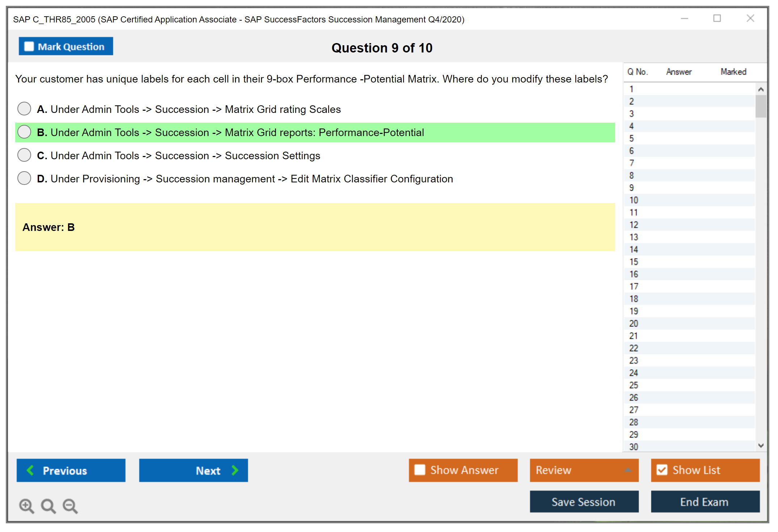Click the zoom out magnifier icon
The image size is (778, 532).
coord(70,506)
